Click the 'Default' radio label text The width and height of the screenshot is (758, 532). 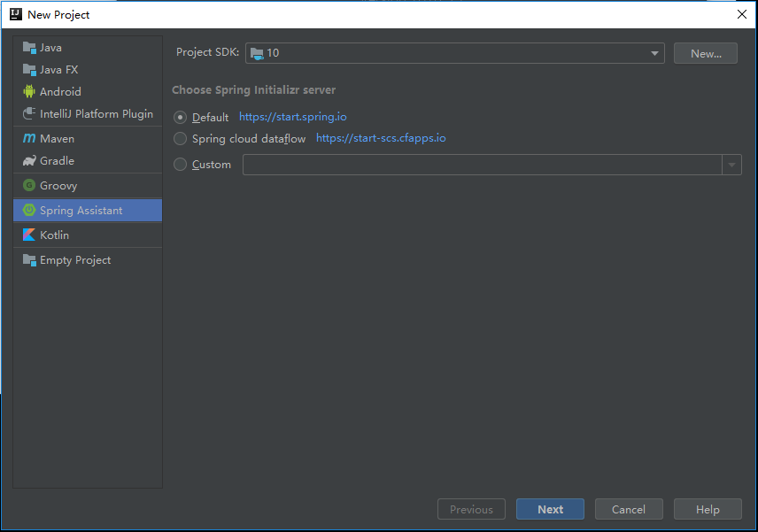coord(210,117)
